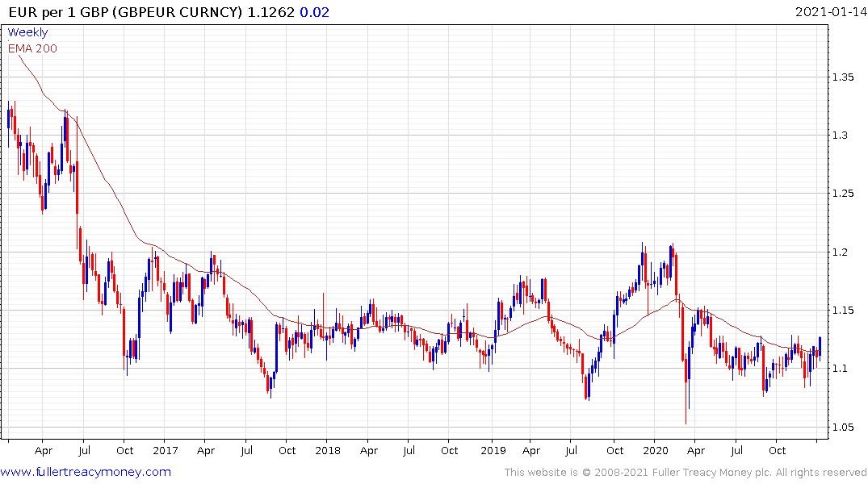The width and height of the screenshot is (868, 484).
Task: Click the 2021-01-14 date in top corner
Action: pos(829,12)
